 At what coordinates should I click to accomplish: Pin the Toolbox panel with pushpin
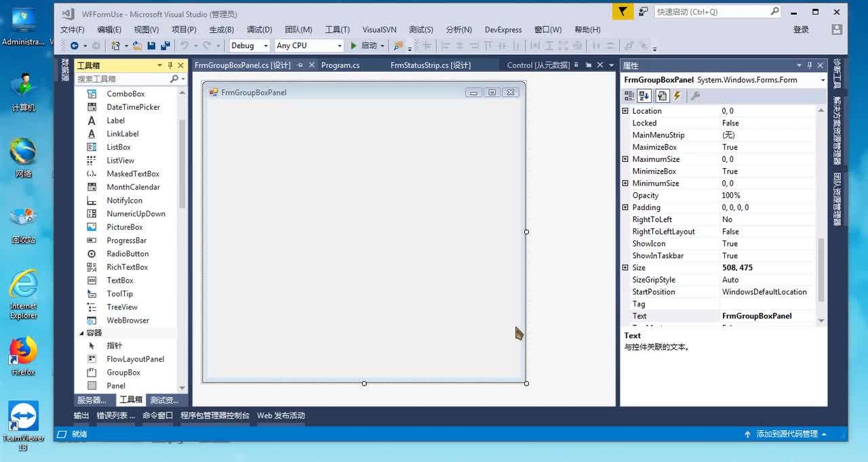click(170, 65)
